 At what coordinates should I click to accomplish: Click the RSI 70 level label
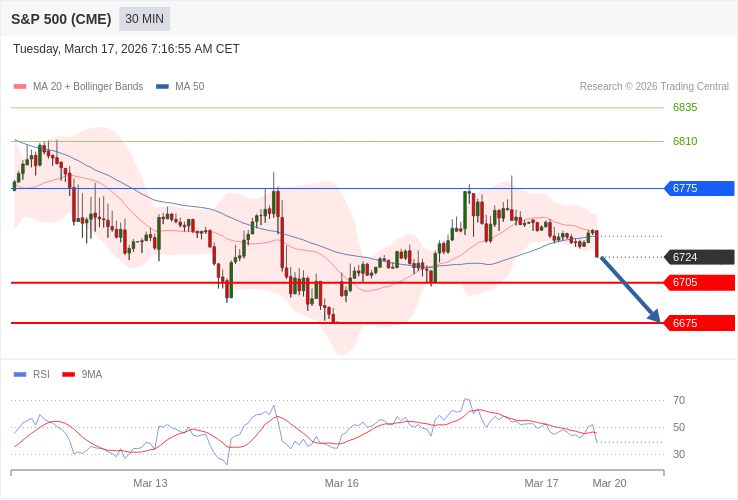pos(679,401)
